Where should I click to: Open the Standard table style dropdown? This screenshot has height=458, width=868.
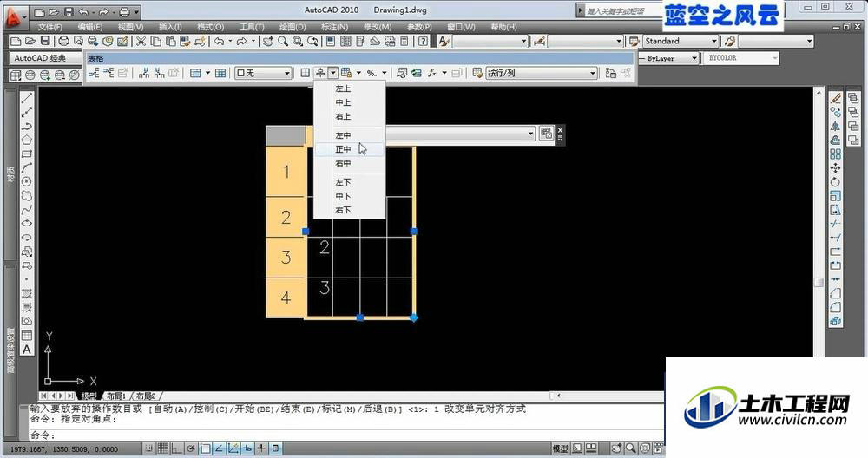click(681, 41)
